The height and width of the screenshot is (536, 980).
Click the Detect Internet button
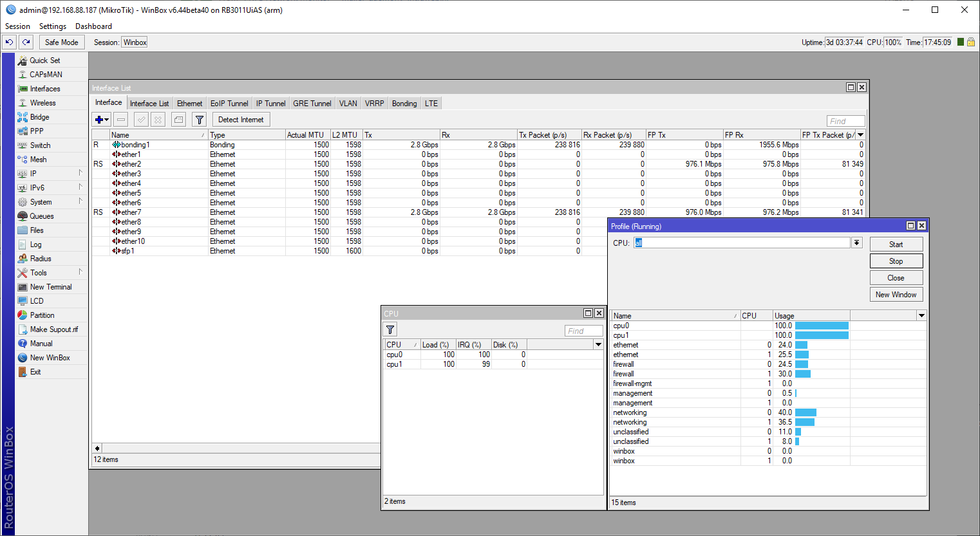[241, 120]
